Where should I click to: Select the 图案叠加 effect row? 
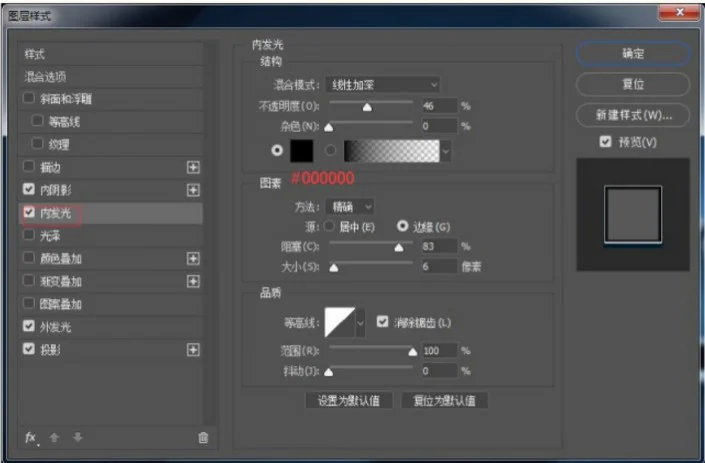(111, 304)
